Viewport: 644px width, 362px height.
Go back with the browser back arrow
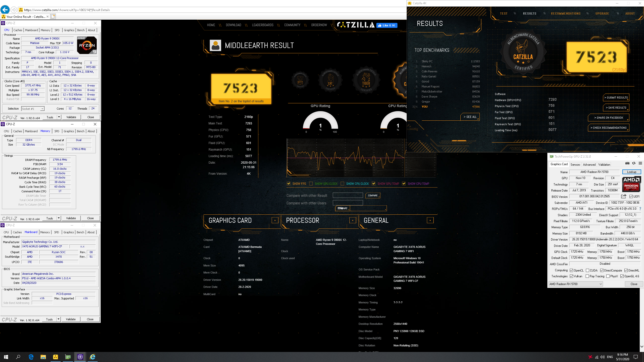5,10
